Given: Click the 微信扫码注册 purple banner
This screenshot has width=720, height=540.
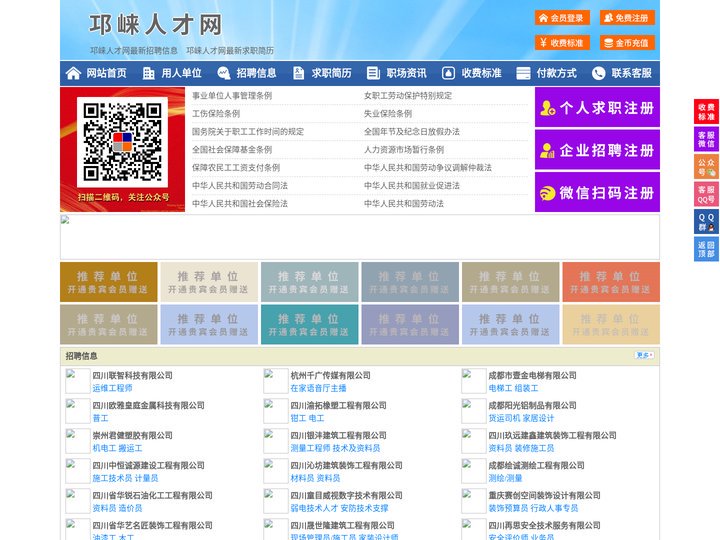Looking at the screenshot, I should (x=597, y=192).
